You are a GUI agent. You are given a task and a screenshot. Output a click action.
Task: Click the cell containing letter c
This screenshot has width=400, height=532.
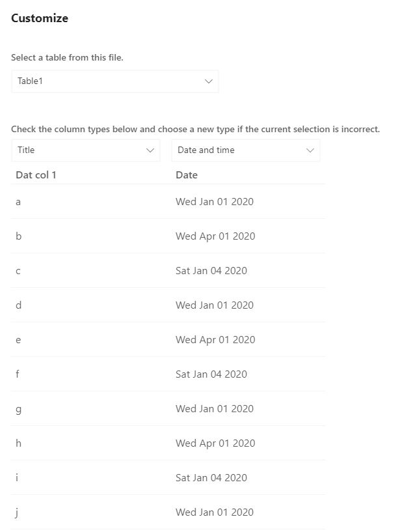click(18, 271)
